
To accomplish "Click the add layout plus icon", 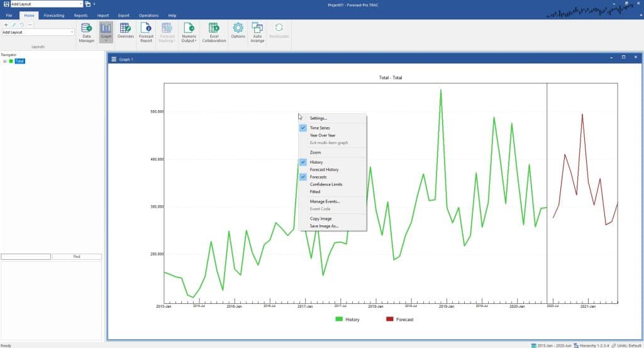I will [x=6, y=25].
